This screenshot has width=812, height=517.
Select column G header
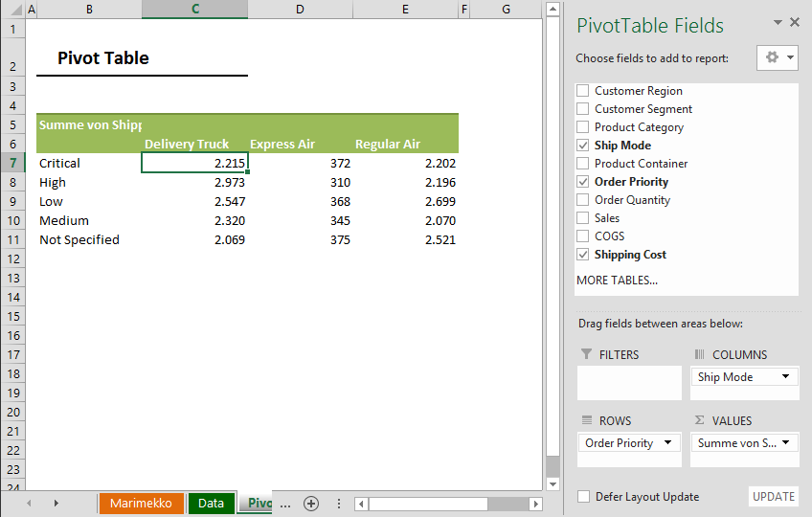(x=506, y=10)
